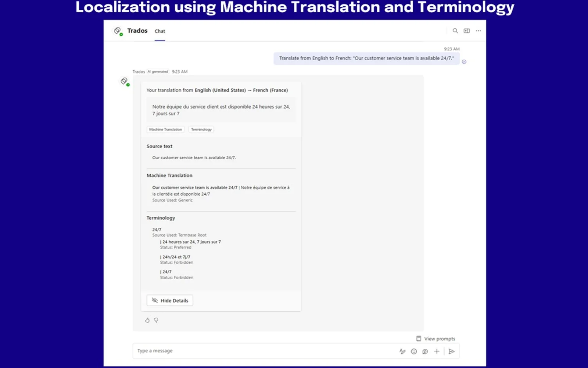588x368 pixels.
Task: Click the 'Source Used: Generic' line
Action: coord(172,200)
